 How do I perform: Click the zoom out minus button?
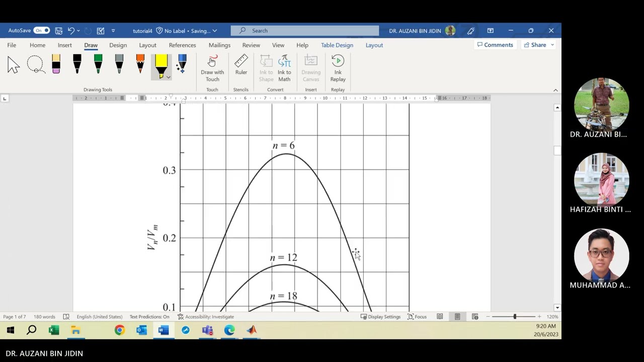click(x=488, y=317)
